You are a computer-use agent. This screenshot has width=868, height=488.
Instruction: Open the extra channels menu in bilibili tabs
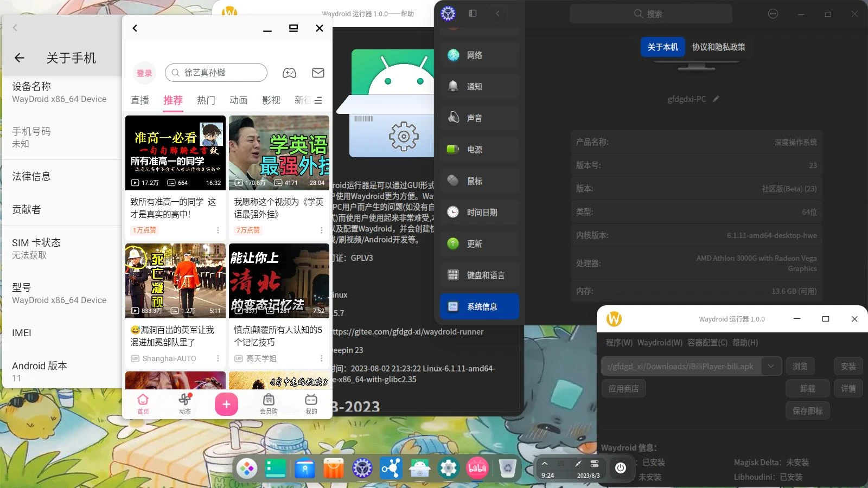319,100
